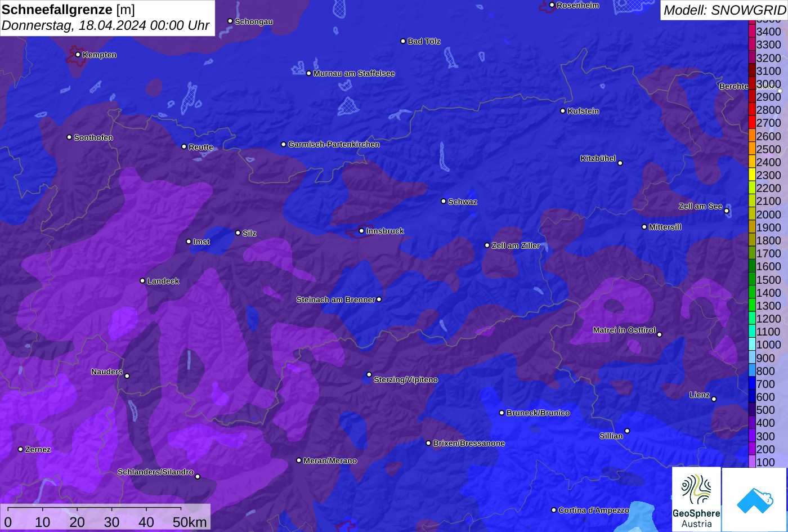Click the Landeck location marker

click(142, 281)
